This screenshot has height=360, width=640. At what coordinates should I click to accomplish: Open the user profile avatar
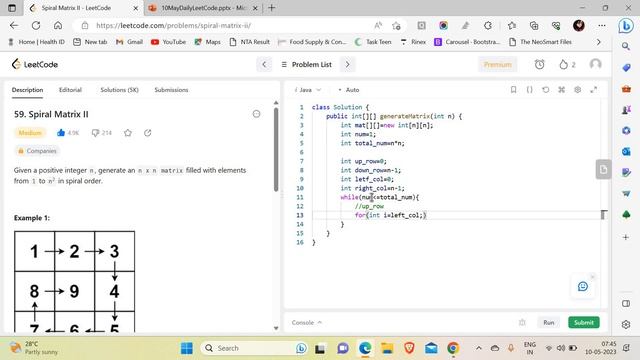[596, 64]
